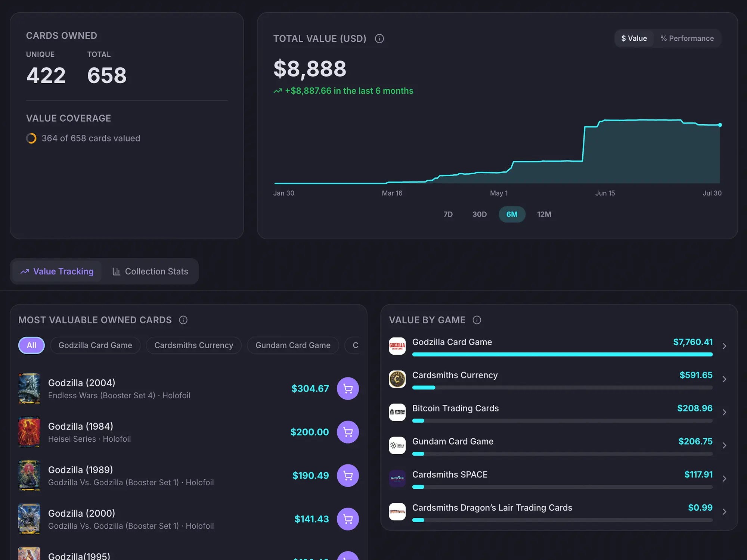This screenshot has height=560, width=747.
Task: Add Godzilla (1984) to cart
Action: 348,432
